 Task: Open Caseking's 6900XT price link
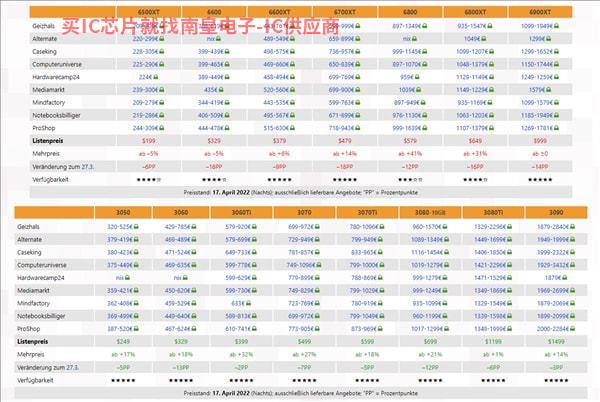(x=537, y=51)
